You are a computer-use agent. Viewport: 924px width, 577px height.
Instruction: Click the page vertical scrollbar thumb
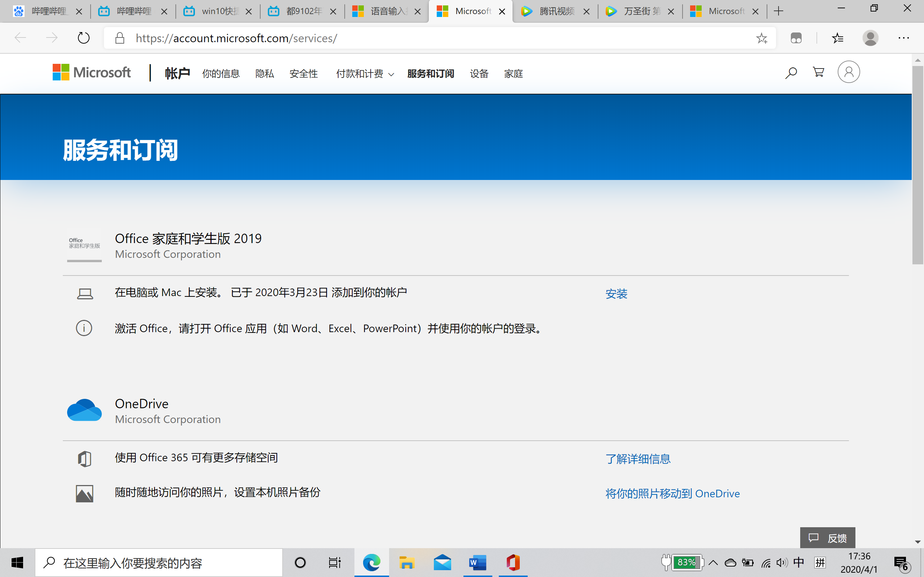918,164
